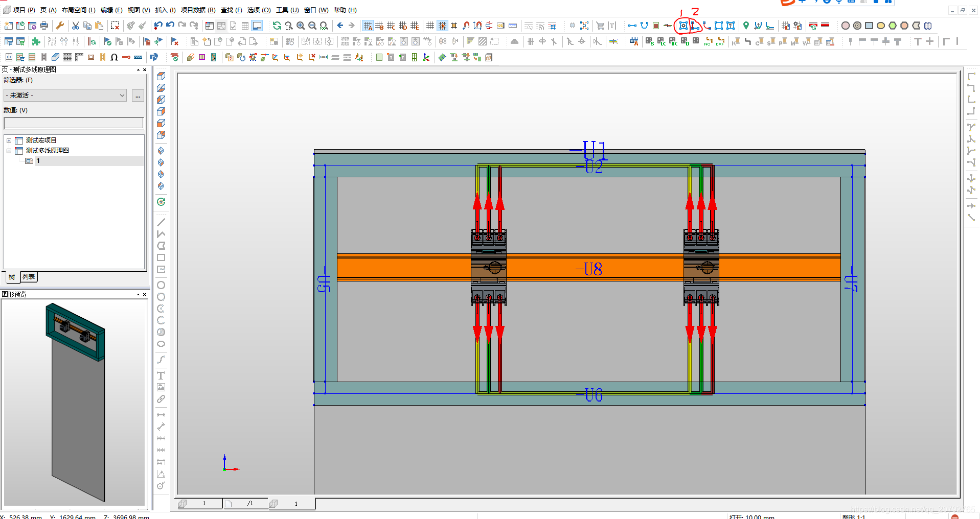Click the red-circled routing connection icon marked 1
The width and height of the screenshot is (980, 519).
(683, 26)
